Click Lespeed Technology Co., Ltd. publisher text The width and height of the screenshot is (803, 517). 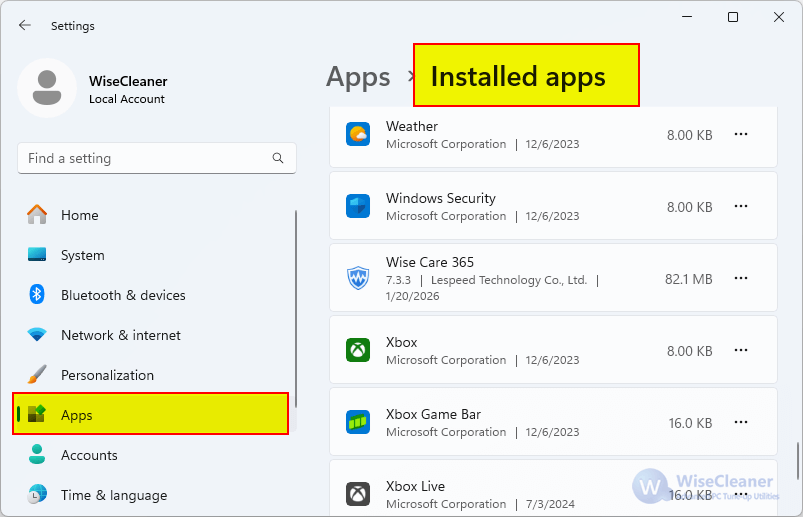[509, 280]
